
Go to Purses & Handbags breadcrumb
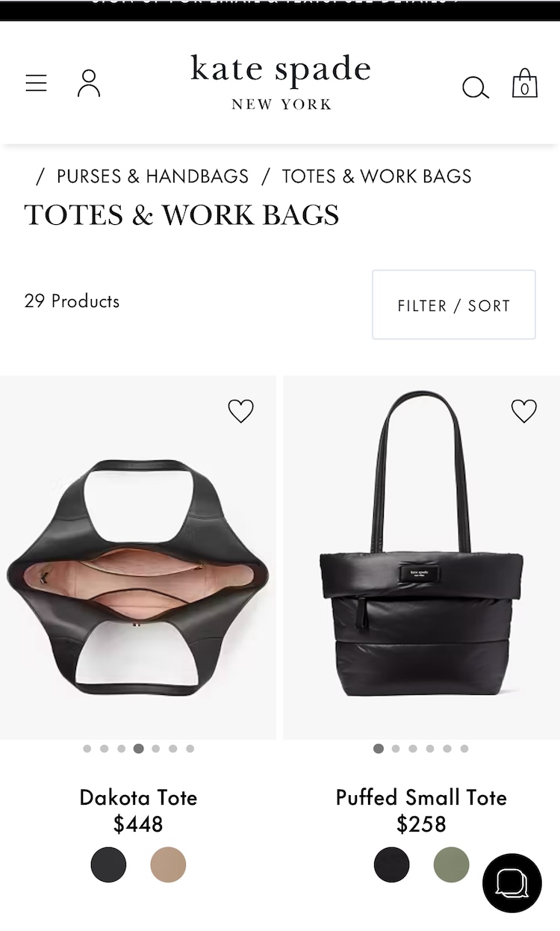(153, 176)
